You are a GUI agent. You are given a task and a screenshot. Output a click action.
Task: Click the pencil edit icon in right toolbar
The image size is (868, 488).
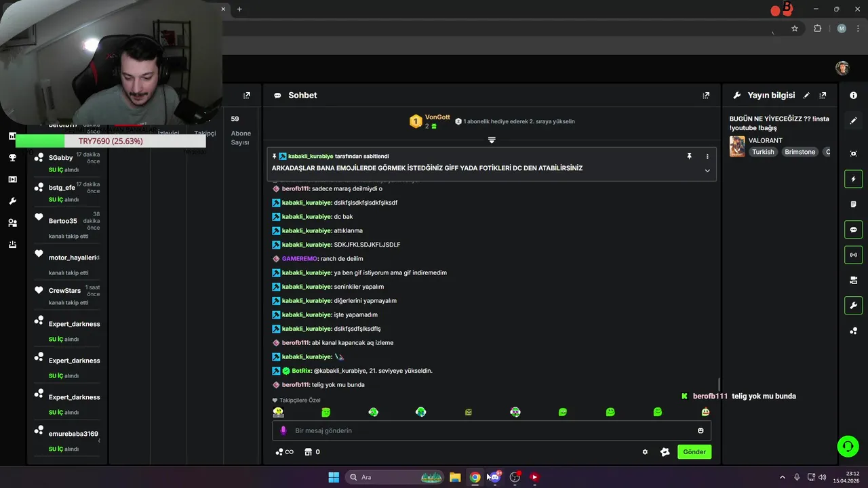coord(853,121)
